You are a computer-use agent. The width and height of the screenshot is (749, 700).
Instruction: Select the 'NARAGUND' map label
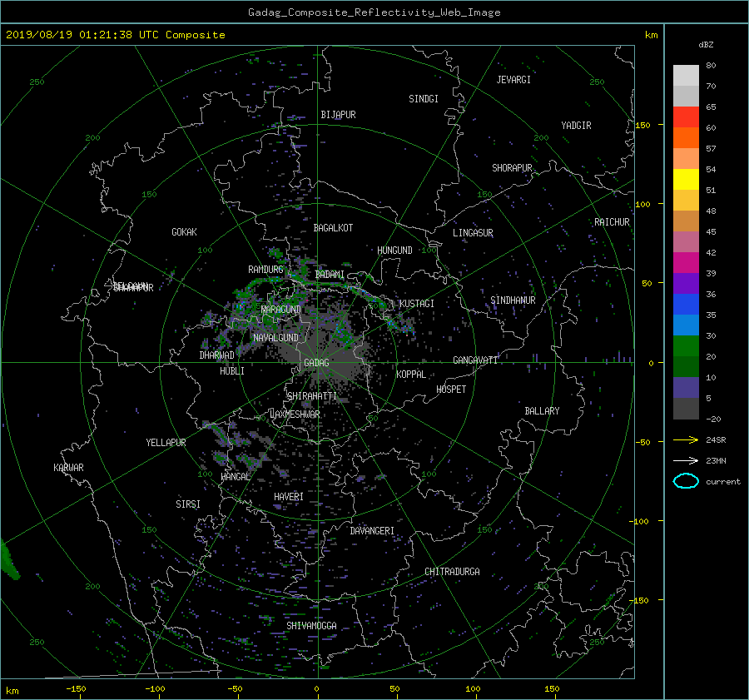[x=281, y=310]
